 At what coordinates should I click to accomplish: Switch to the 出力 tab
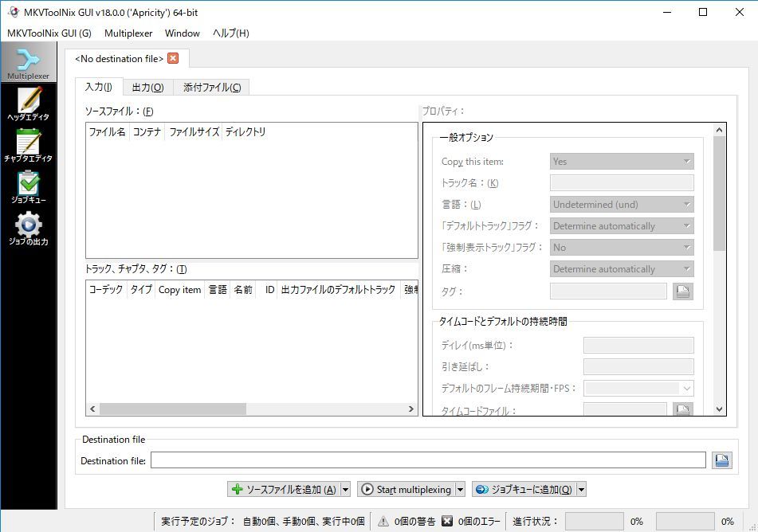click(x=148, y=88)
